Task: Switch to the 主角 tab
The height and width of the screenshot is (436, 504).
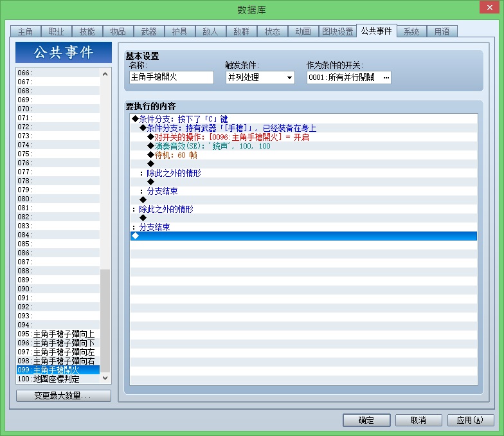Action: point(26,32)
